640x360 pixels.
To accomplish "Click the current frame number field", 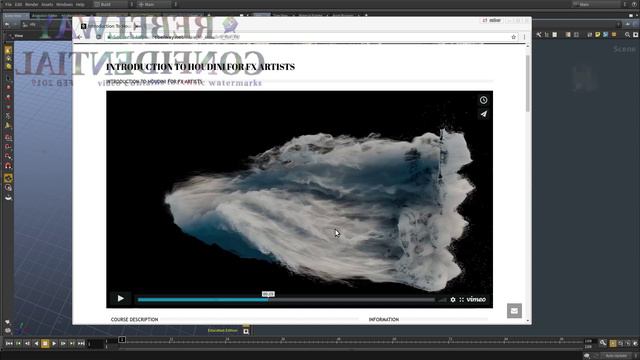I will point(96,344).
